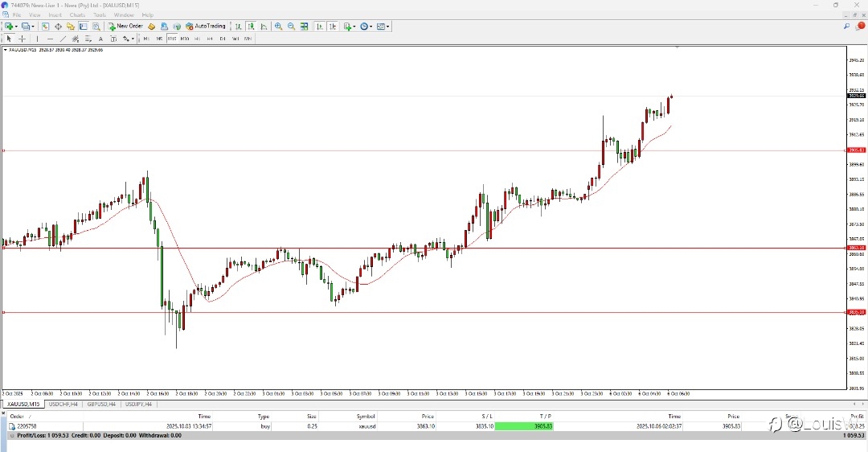Expand the Profiles dropdown arrow
This screenshot has height=452, width=868.
[x=33, y=27]
